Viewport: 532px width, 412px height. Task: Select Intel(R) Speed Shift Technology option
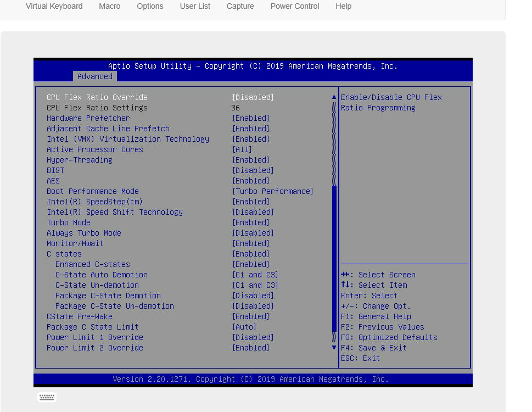(x=115, y=212)
